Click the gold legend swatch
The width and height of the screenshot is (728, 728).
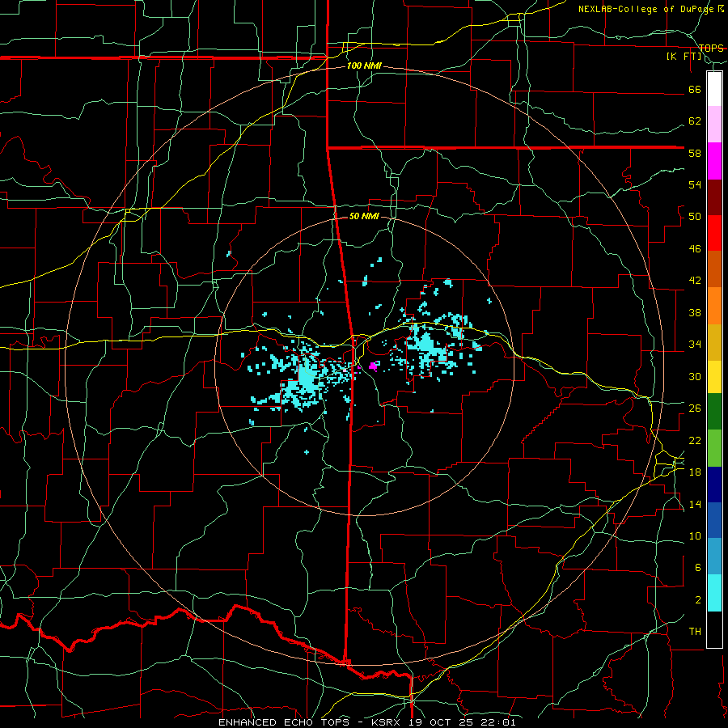coord(714,342)
